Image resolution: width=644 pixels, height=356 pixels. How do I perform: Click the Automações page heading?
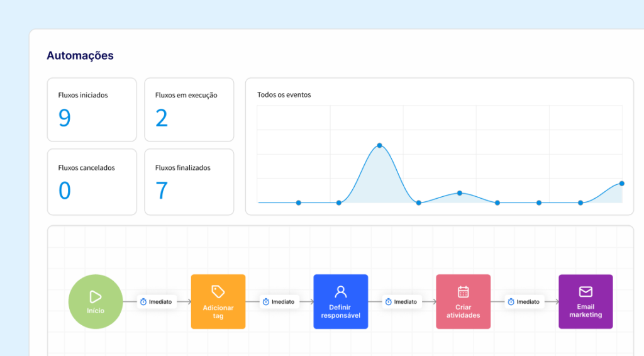coord(80,55)
